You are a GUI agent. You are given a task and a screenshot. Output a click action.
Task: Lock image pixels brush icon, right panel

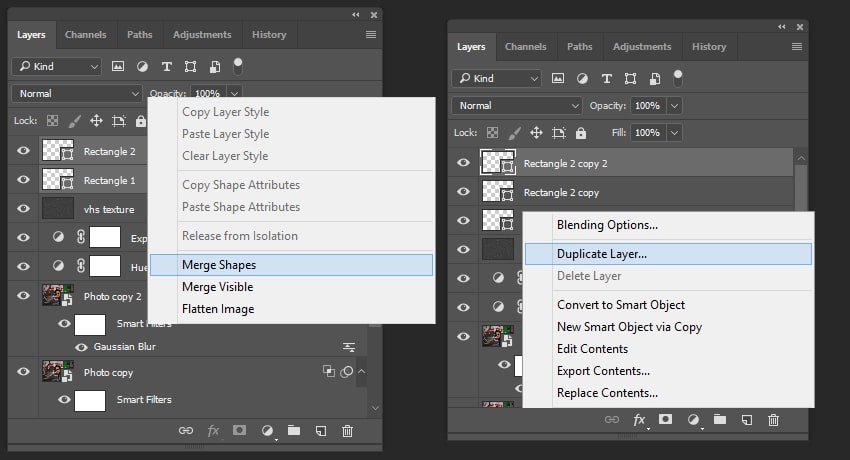coord(515,132)
